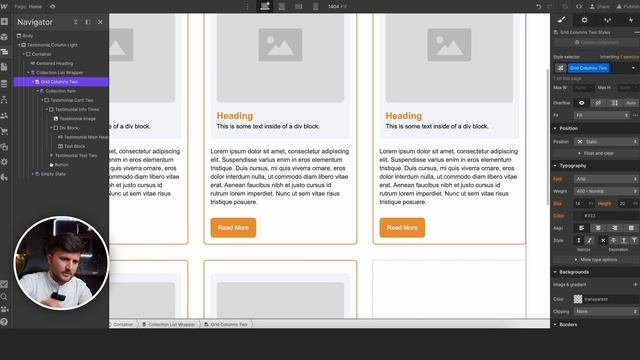640x360 pixels.
Task: Open the Font Arial dropdown
Action: coord(606,179)
